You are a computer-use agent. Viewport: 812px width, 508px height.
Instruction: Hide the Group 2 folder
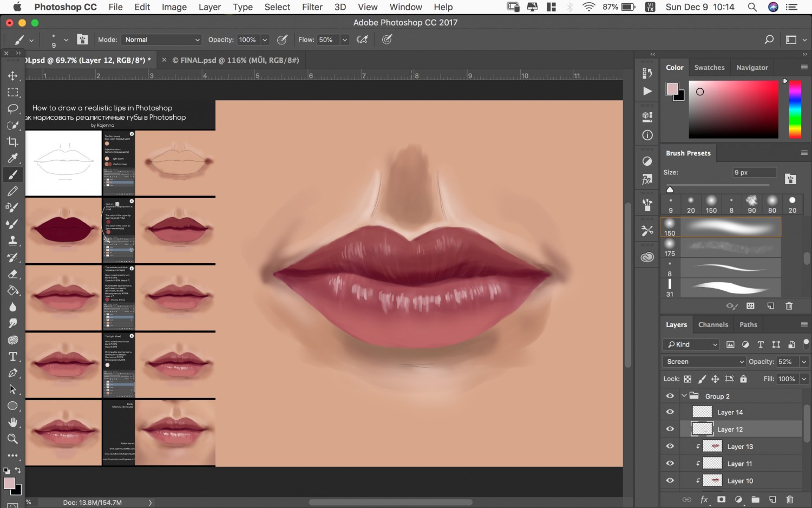(x=670, y=396)
